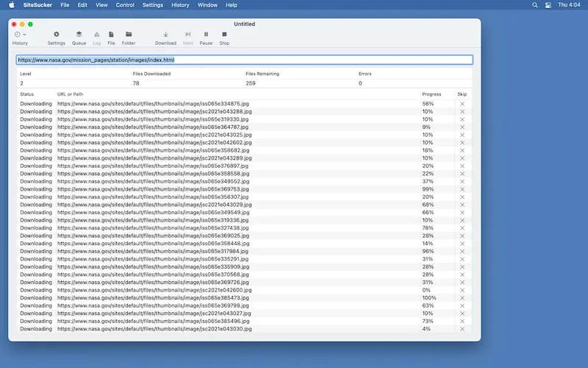Select the row for iss065e369726.jpg

pyautogui.click(x=245, y=283)
